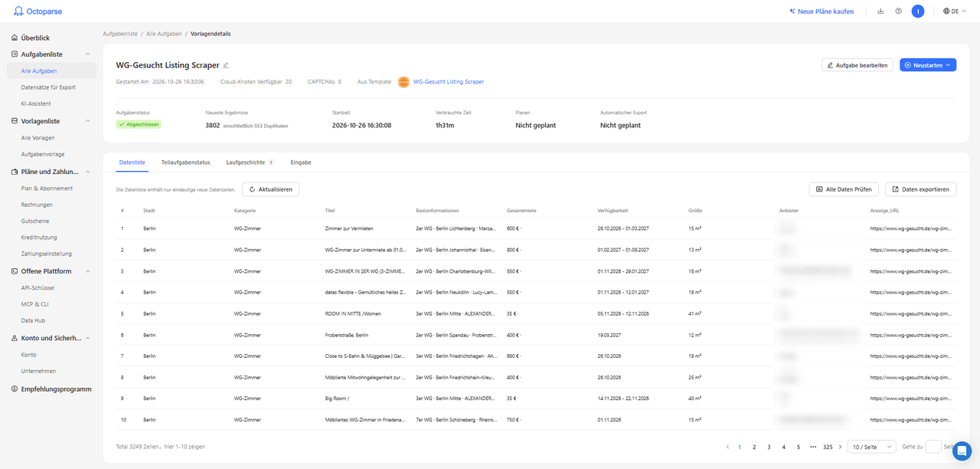Click the 'Big Room /' title cell
Viewport: 980px width, 469px height.
coord(338,398)
